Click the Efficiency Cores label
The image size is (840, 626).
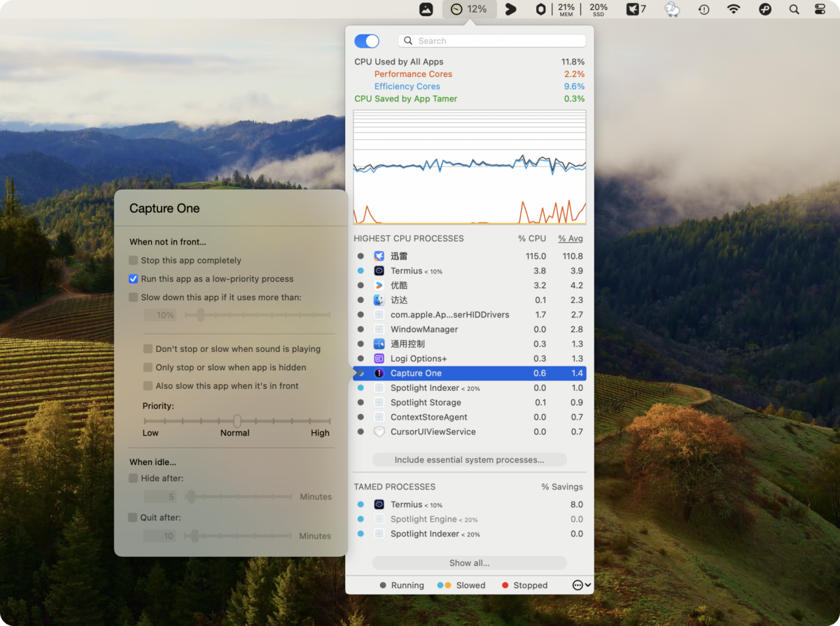point(407,87)
